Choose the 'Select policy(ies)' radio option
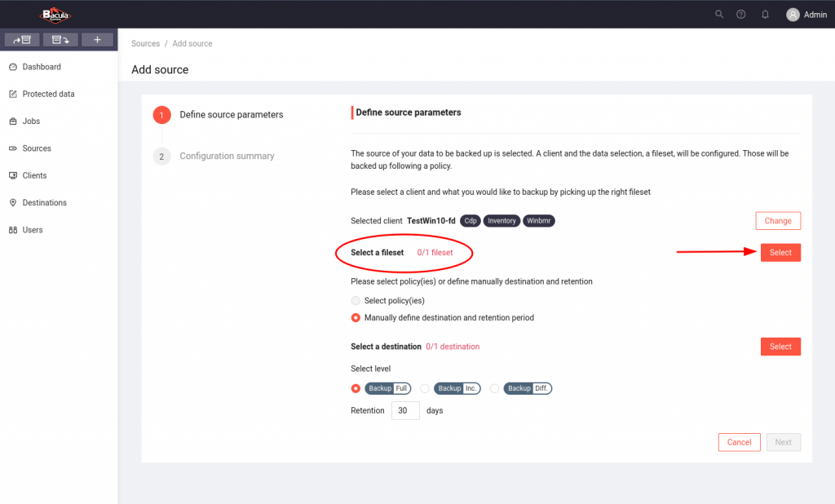The image size is (835, 504). click(356, 301)
